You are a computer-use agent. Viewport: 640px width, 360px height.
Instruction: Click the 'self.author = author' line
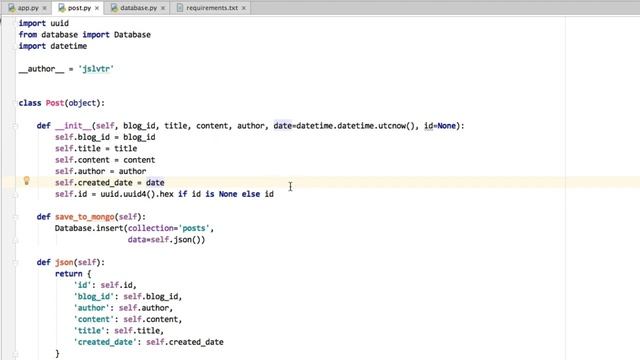[101, 171]
